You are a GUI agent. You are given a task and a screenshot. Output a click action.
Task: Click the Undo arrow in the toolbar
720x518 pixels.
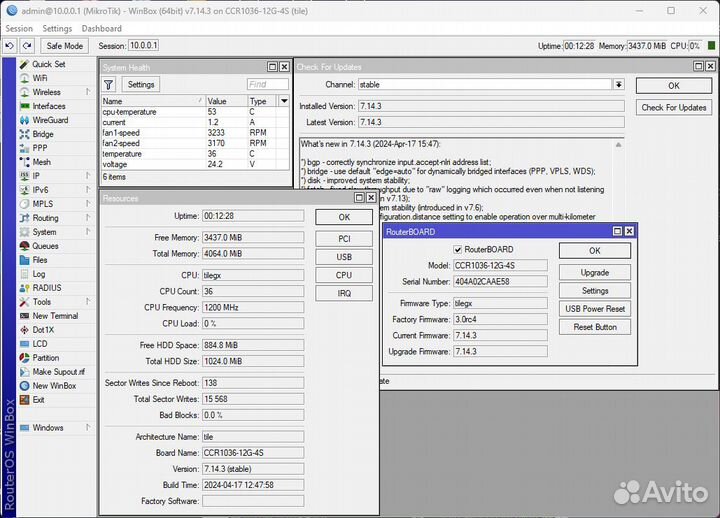tap(10, 46)
